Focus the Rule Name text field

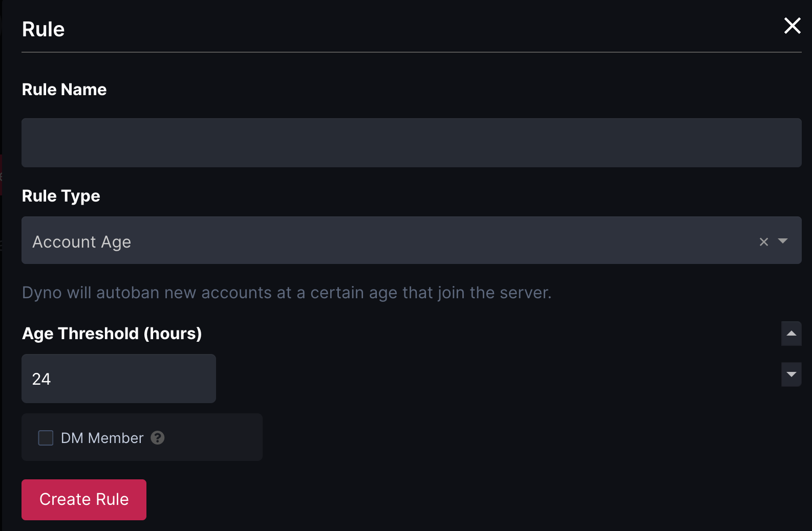412,143
